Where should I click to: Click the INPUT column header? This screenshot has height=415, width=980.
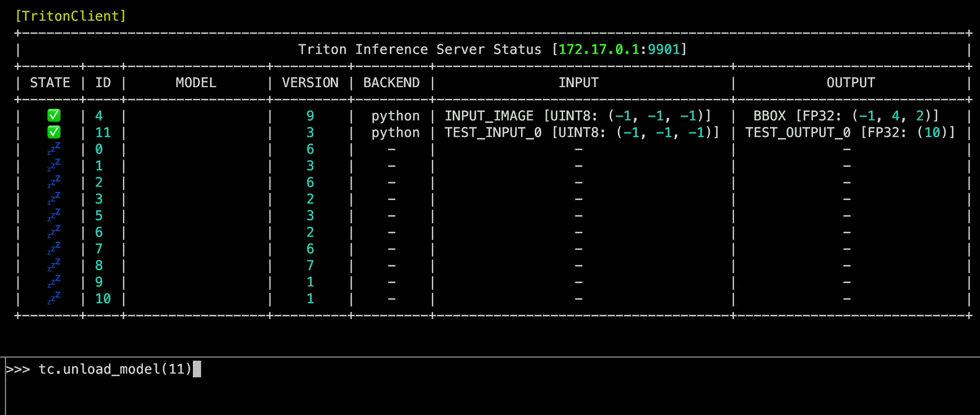[578, 83]
